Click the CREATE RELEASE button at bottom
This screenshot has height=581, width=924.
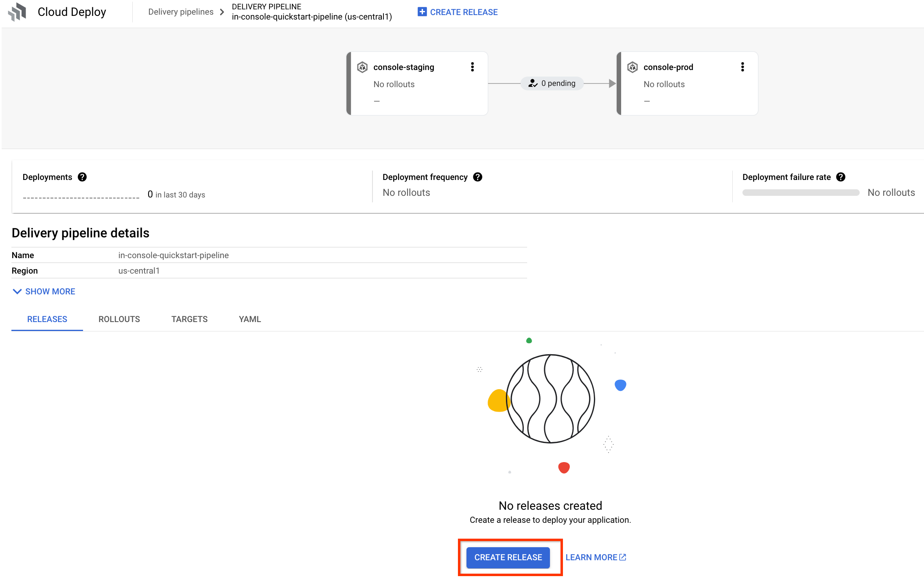click(508, 557)
